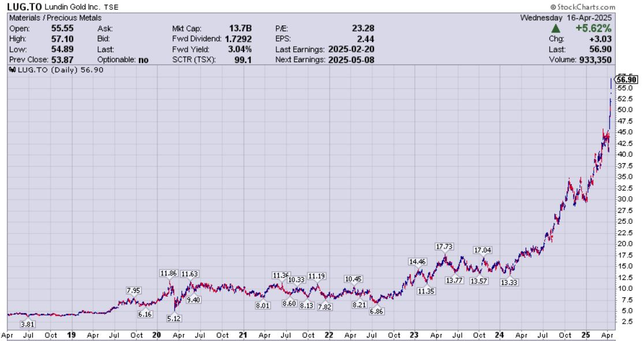Image resolution: width=644 pixels, height=341 pixels.
Task: Click the 56.90 current-price tag on the price axis
Action: [627, 80]
